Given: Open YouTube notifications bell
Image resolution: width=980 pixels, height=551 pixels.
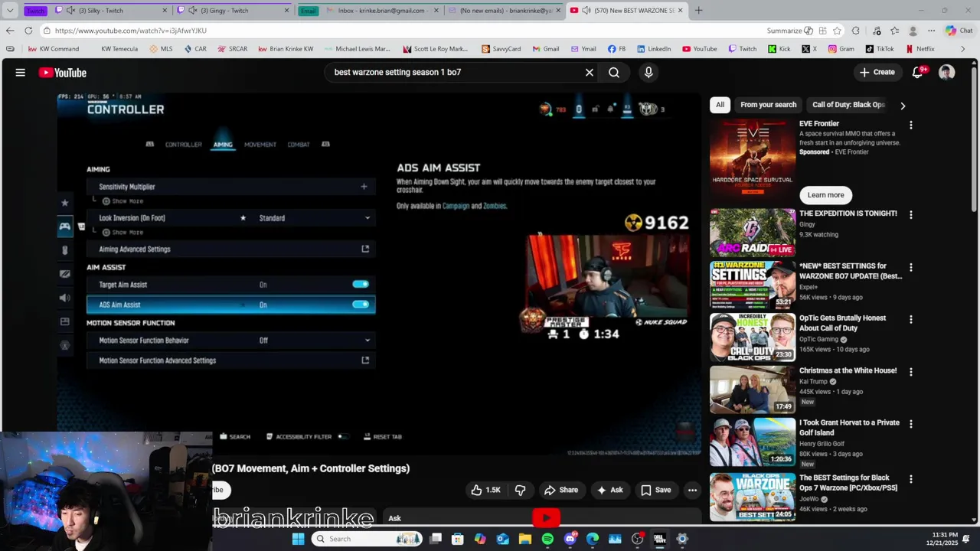Looking at the screenshot, I should pos(917,72).
